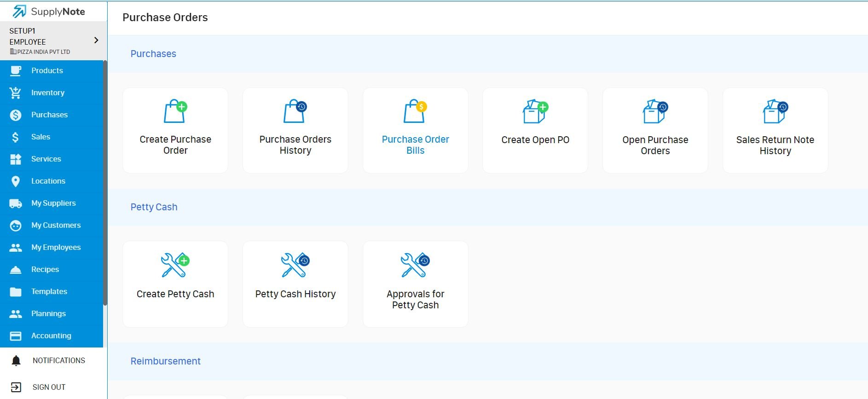Viewport: 868px width, 399px height.
Task: Expand the SETUP1 EMPLOYEE profile chevron
Action: click(96, 40)
